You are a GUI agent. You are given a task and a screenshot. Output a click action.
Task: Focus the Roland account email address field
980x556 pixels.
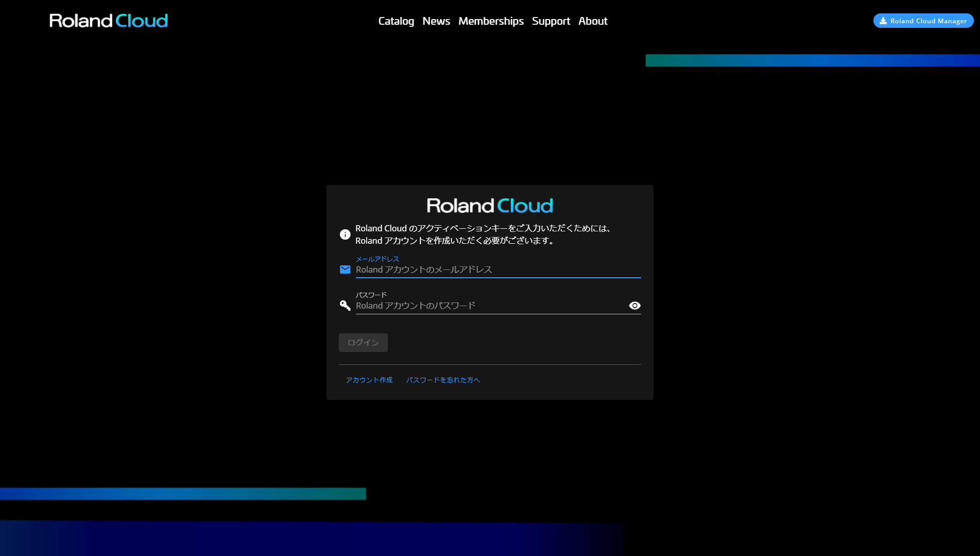point(498,269)
